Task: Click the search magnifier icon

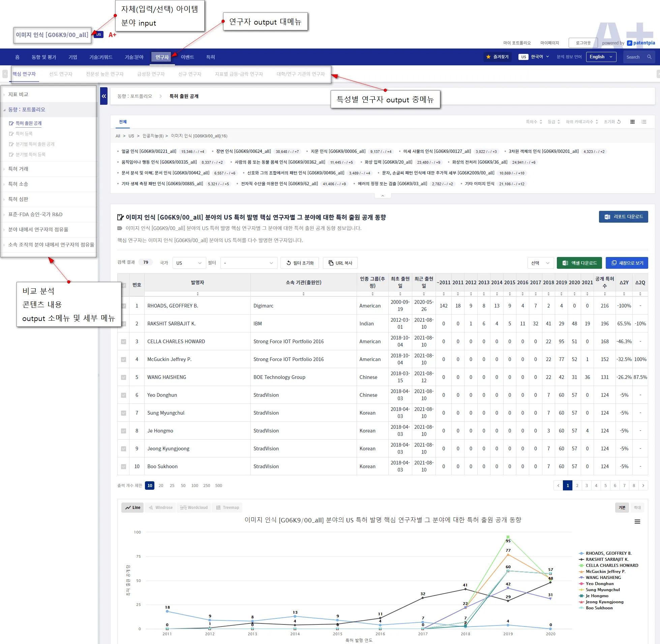Action: point(649,57)
